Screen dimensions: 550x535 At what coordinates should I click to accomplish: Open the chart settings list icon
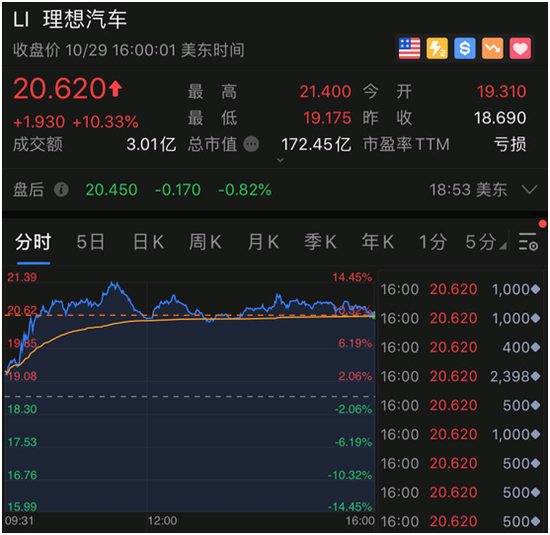pos(528,242)
